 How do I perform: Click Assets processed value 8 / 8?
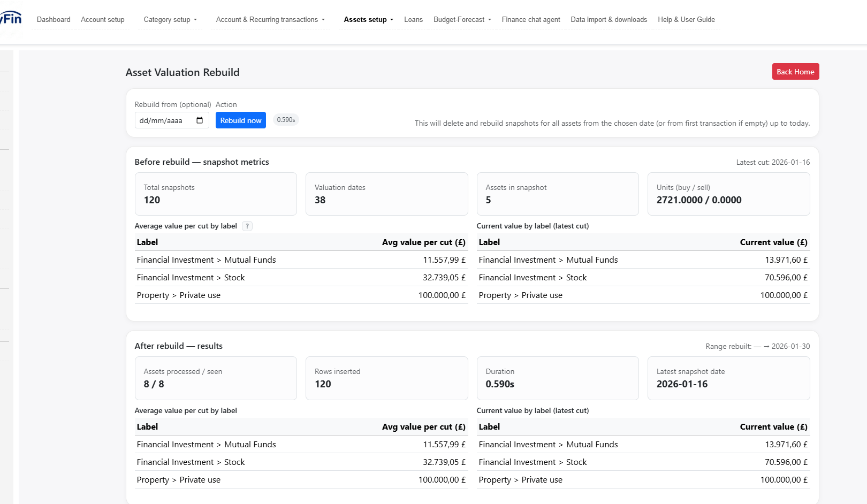[x=154, y=384]
